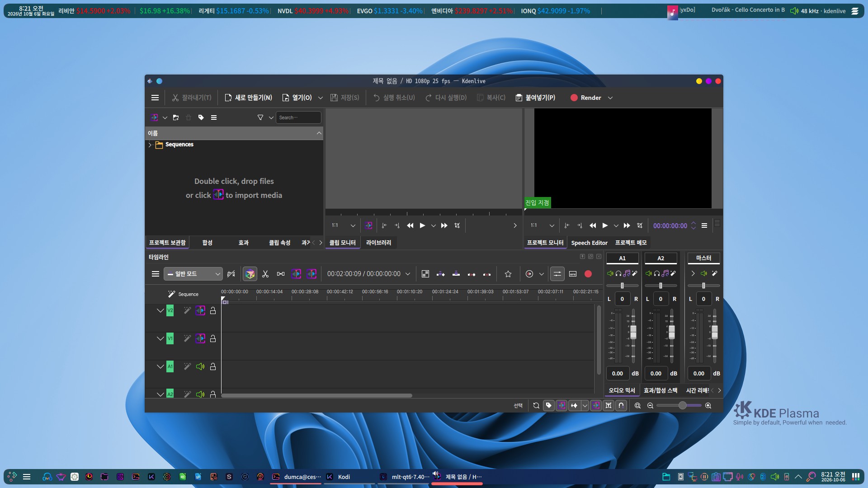Screen dimensions: 868x488
Task: Lock the V2 video track
Action: click(x=213, y=310)
